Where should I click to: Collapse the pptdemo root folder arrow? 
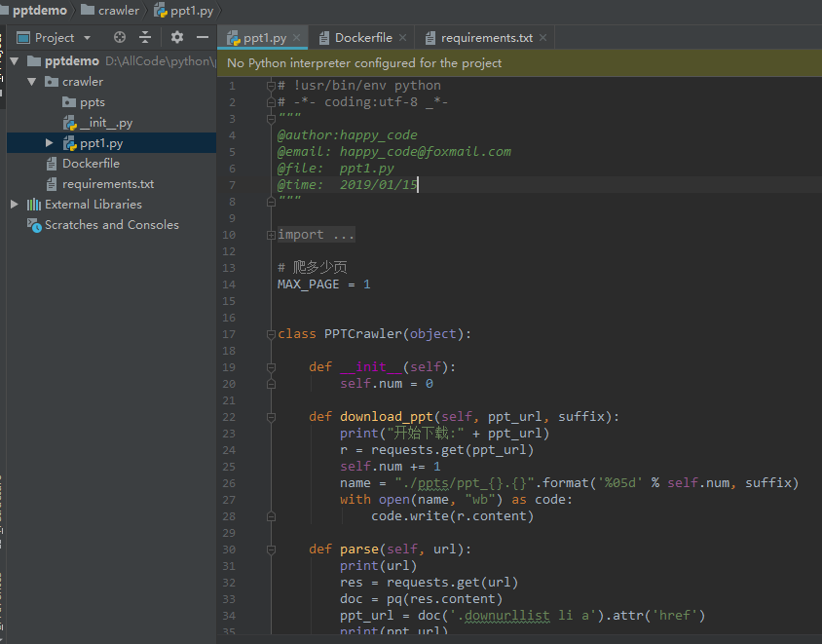coord(15,61)
